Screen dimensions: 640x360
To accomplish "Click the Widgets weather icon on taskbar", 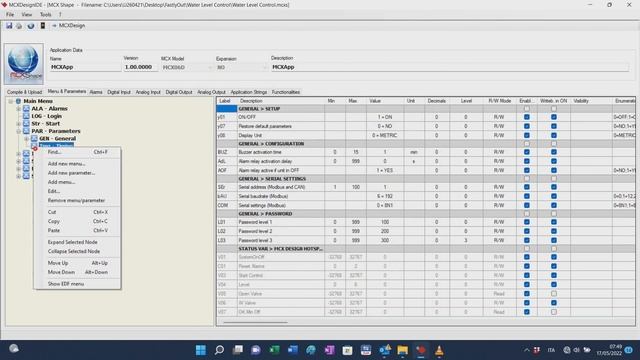I will coord(14,349).
